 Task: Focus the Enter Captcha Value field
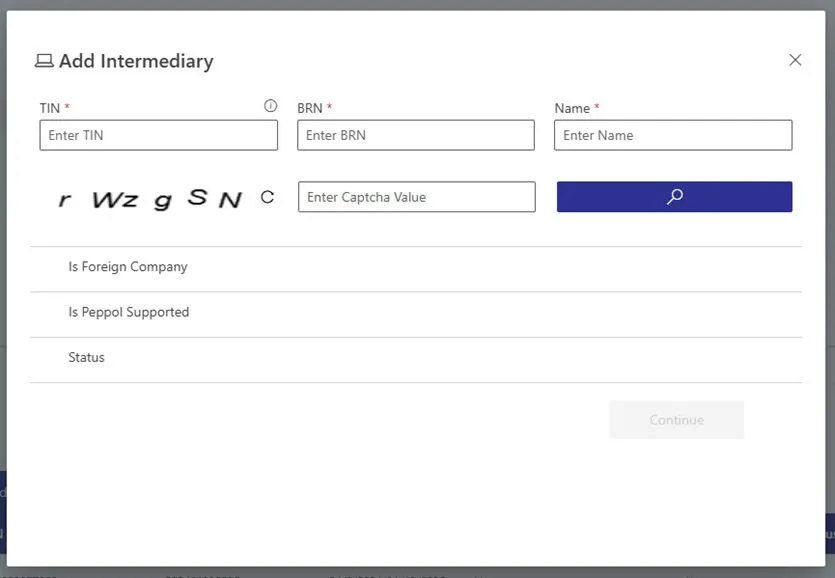point(415,196)
